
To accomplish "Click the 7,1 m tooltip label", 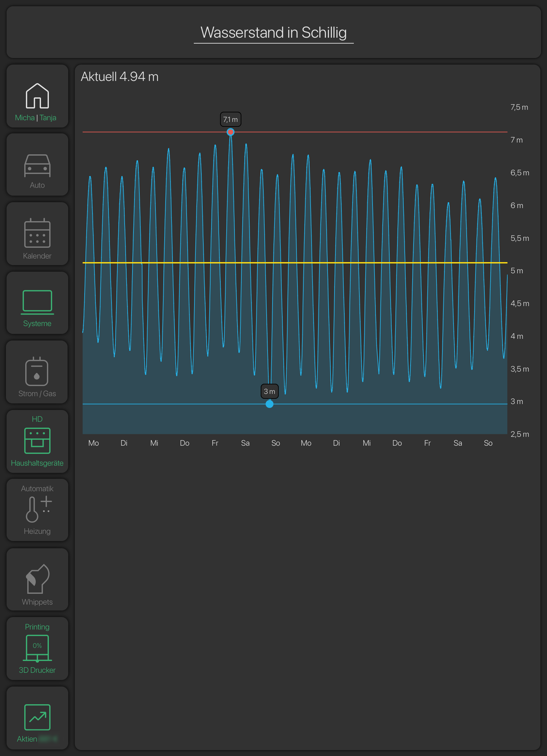I will point(231,119).
